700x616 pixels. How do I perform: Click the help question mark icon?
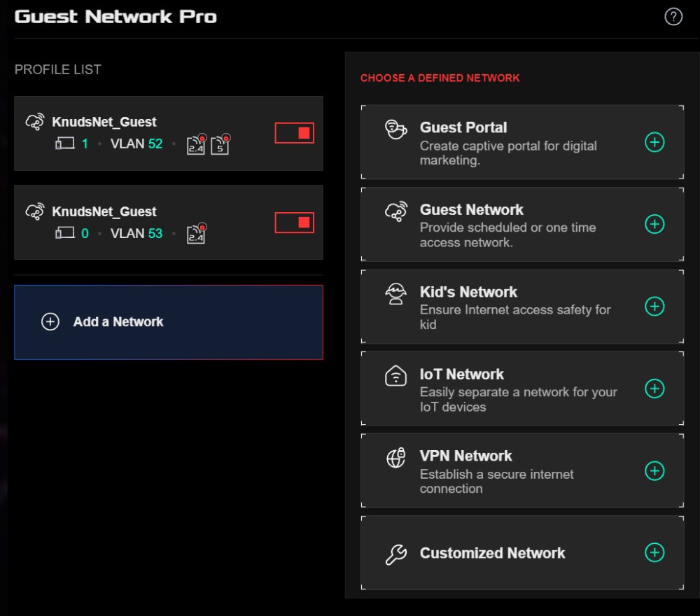click(x=673, y=17)
